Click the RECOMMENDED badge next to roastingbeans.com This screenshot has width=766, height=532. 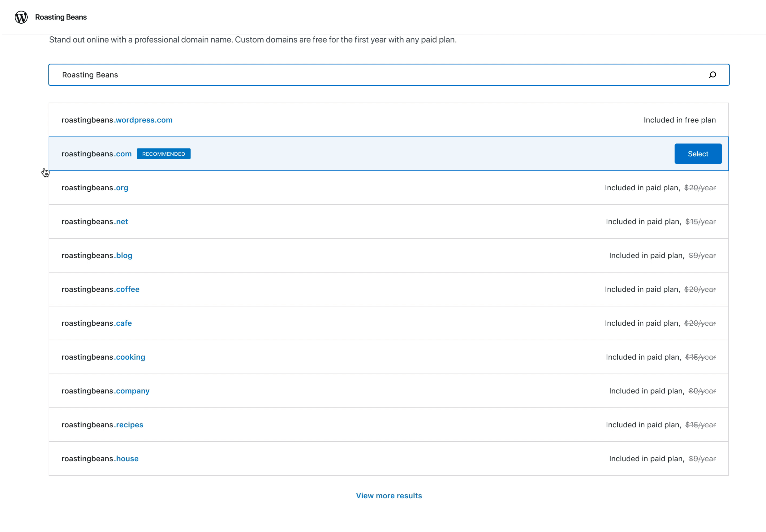point(163,154)
